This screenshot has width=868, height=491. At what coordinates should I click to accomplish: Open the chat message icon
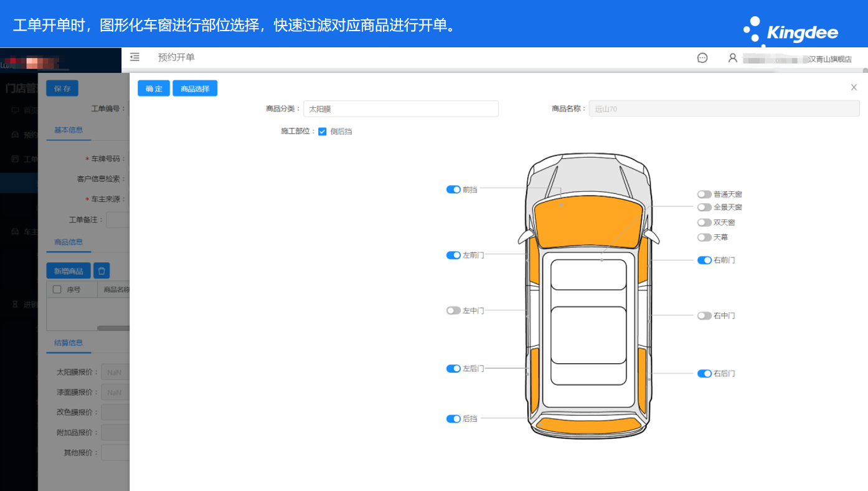pos(702,58)
